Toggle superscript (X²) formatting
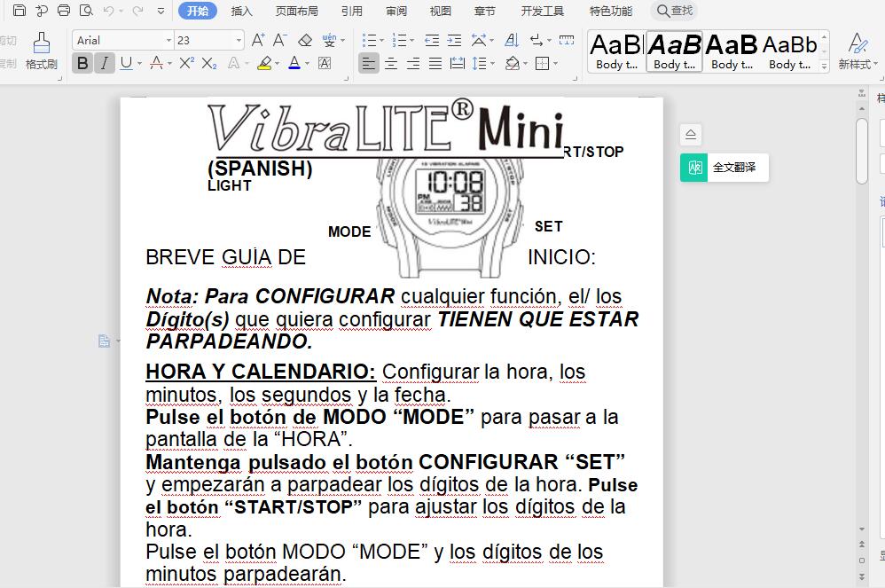 [x=187, y=63]
